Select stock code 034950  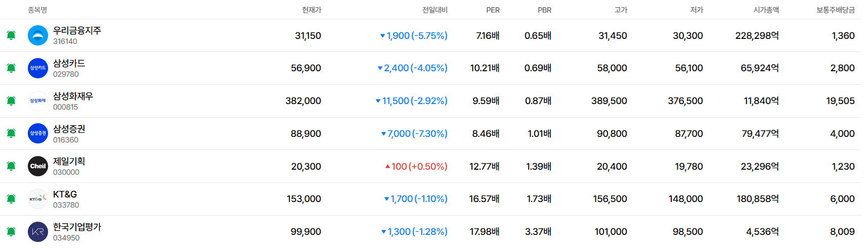tap(66, 238)
